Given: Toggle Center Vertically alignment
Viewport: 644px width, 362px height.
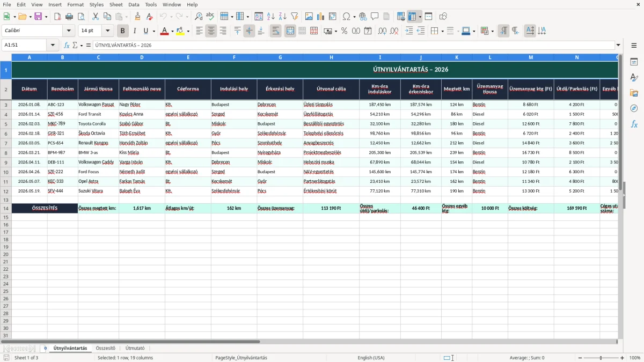Looking at the screenshot, I should click(249, 31).
